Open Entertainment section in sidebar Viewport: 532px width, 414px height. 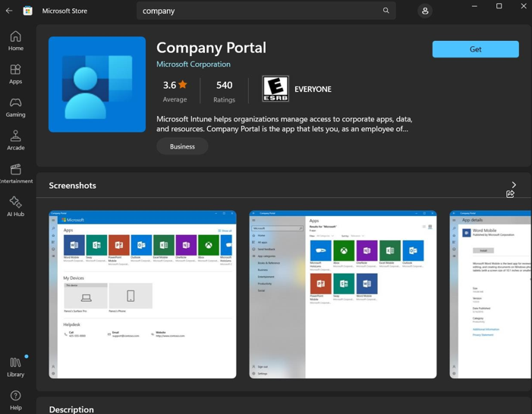pos(15,174)
